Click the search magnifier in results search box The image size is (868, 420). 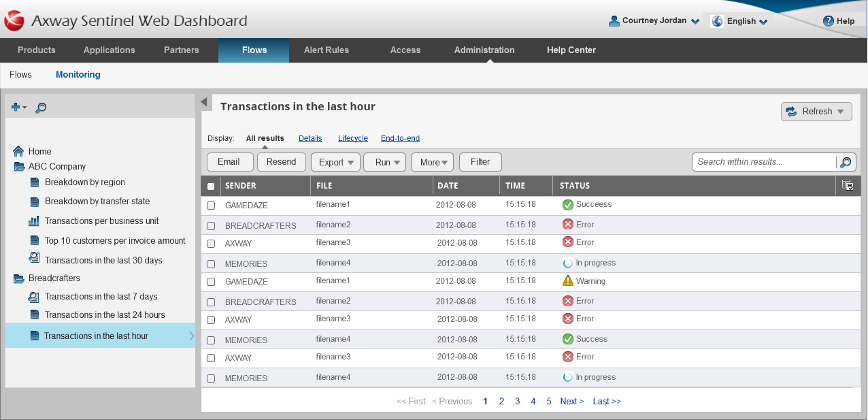click(846, 162)
